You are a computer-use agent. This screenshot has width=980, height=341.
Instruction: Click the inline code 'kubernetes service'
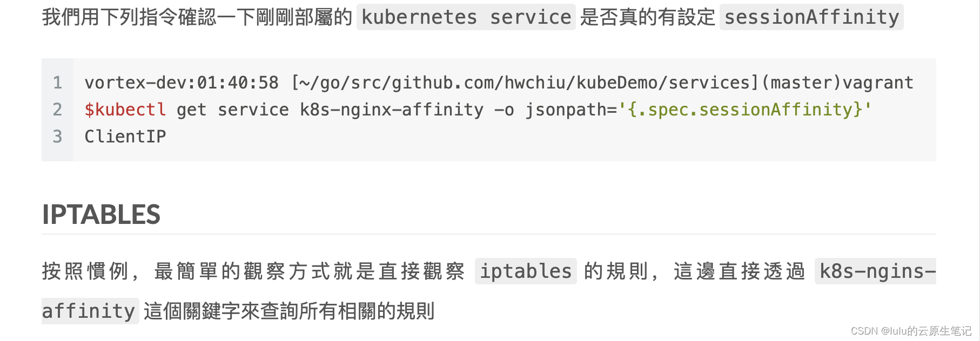click(x=466, y=17)
